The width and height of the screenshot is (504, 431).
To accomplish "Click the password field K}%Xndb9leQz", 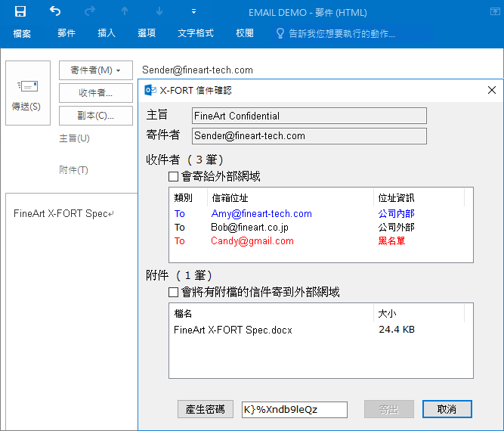I will point(295,410).
